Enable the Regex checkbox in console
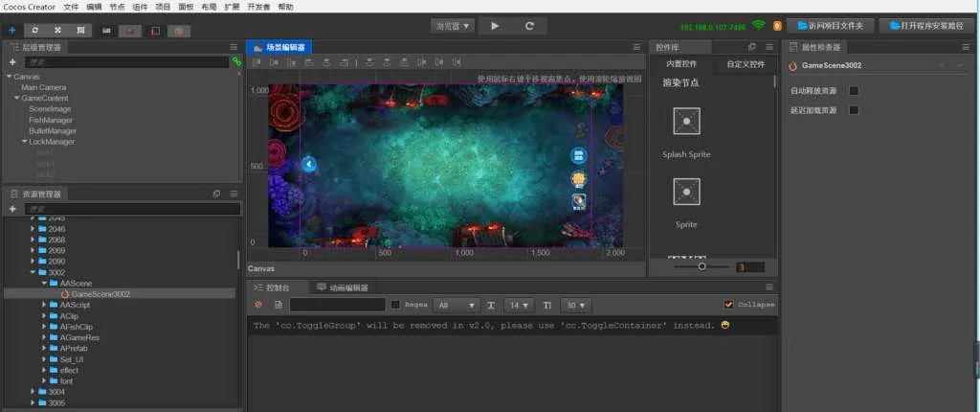Viewport: 980px width, 412px height. [x=396, y=305]
